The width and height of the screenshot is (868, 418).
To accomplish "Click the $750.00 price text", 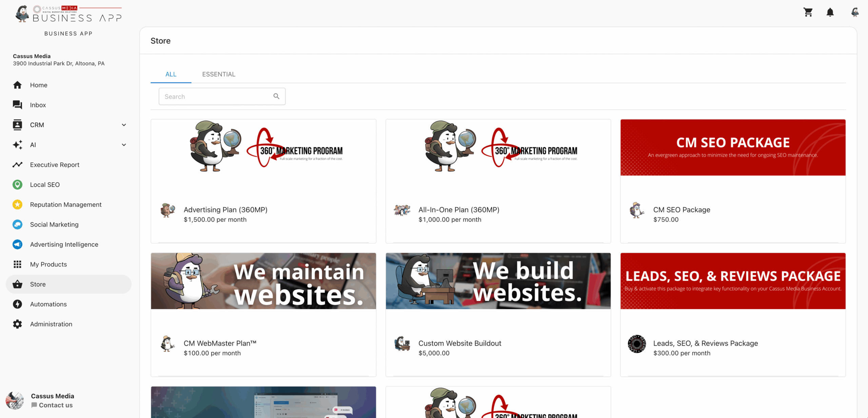I will pyautogui.click(x=666, y=220).
